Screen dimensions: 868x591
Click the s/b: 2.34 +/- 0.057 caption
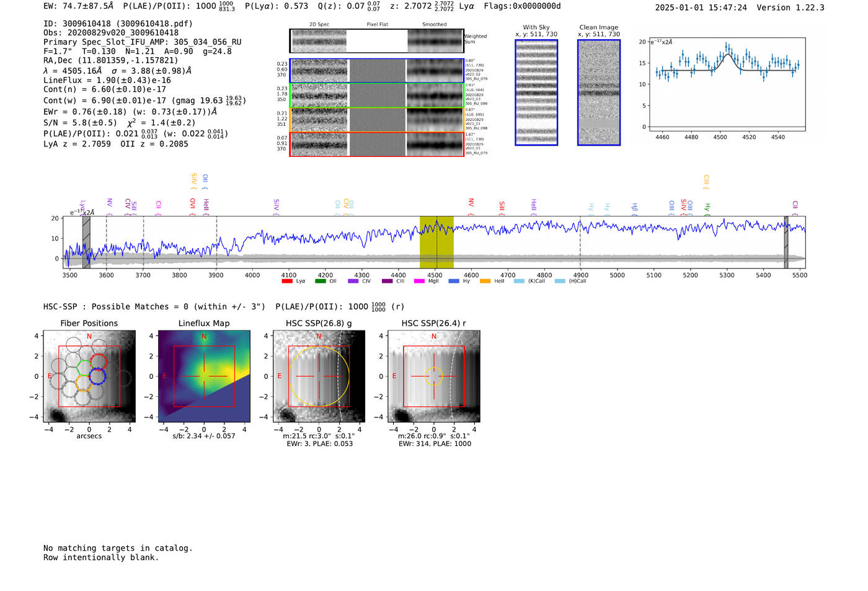point(204,436)
